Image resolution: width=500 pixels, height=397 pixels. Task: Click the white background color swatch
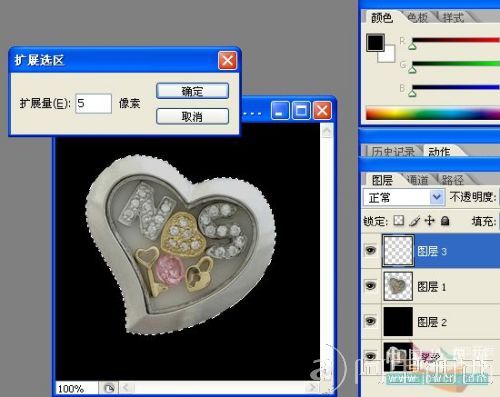point(389,56)
